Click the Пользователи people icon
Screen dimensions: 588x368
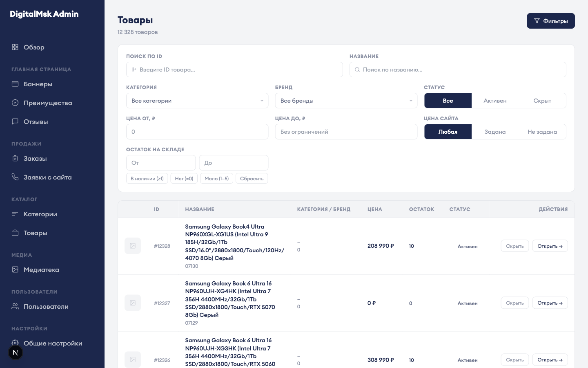[15, 306]
